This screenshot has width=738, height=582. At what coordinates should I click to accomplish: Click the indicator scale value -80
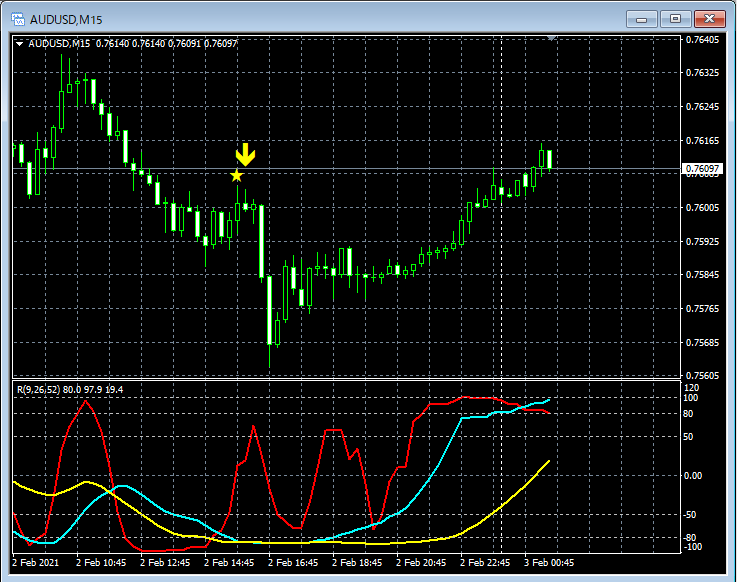690,537
